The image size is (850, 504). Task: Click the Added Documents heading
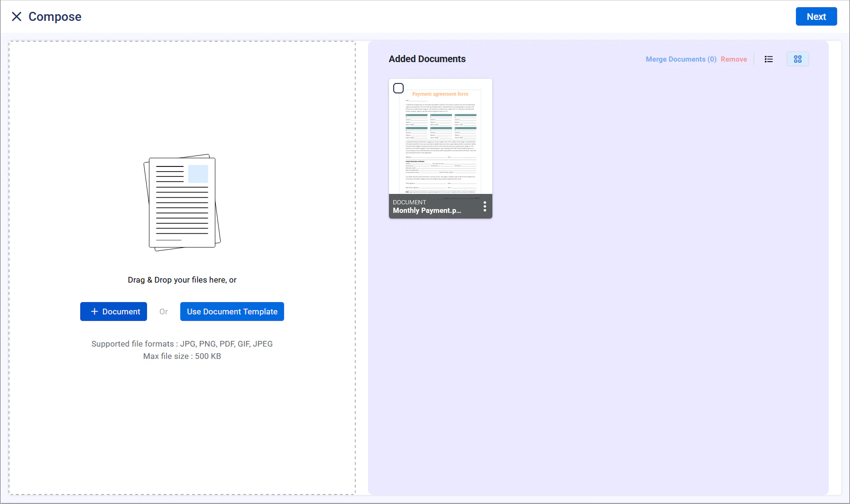(427, 59)
